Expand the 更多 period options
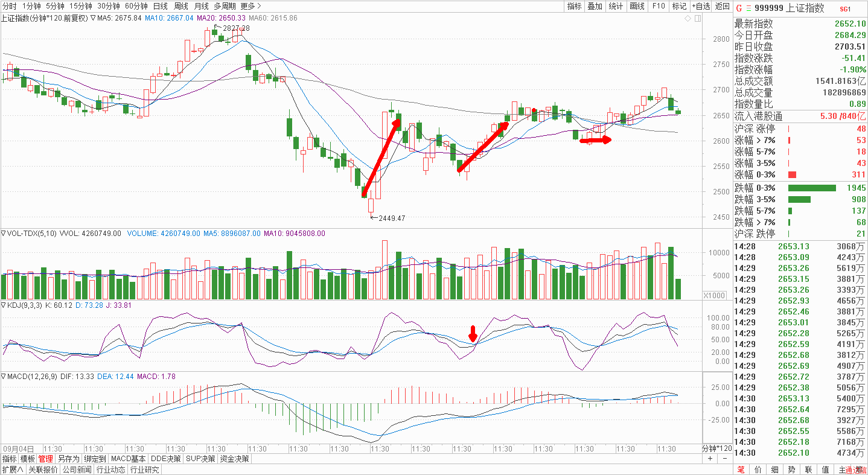Screen dimensions: 868x475 (x=251, y=6)
